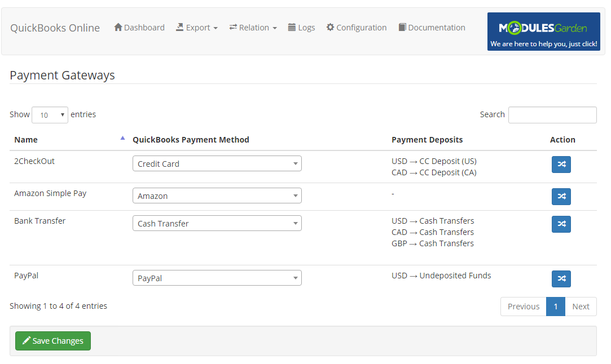The width and height of the screenshot is (611, 364).
Task: Click the Save Changes button
Action: point(53,341)
